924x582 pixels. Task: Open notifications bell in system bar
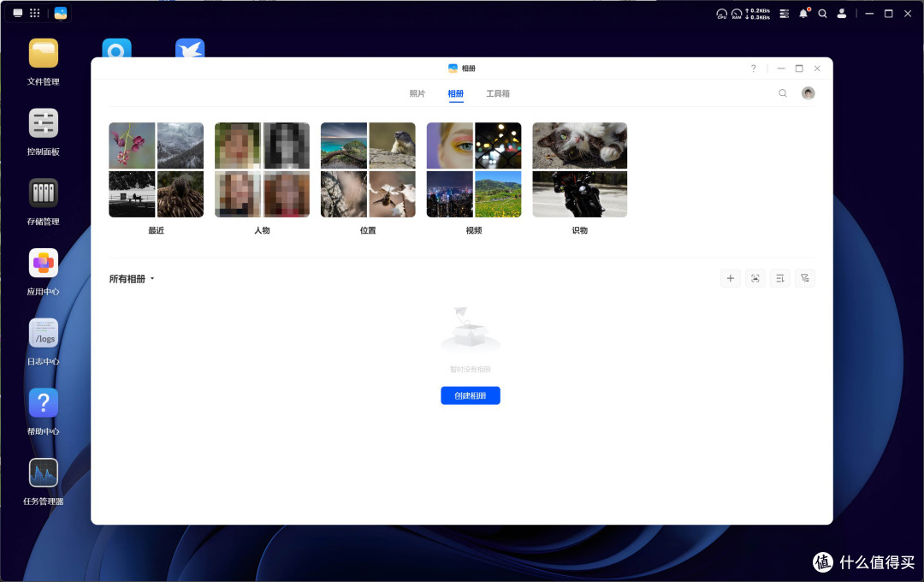pyautogui.click(x=803, y=14)
